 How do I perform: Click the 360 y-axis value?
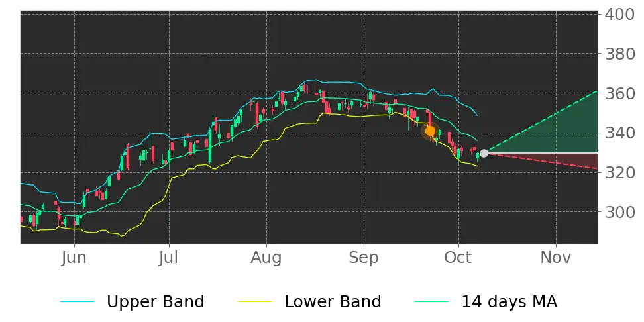619,93
